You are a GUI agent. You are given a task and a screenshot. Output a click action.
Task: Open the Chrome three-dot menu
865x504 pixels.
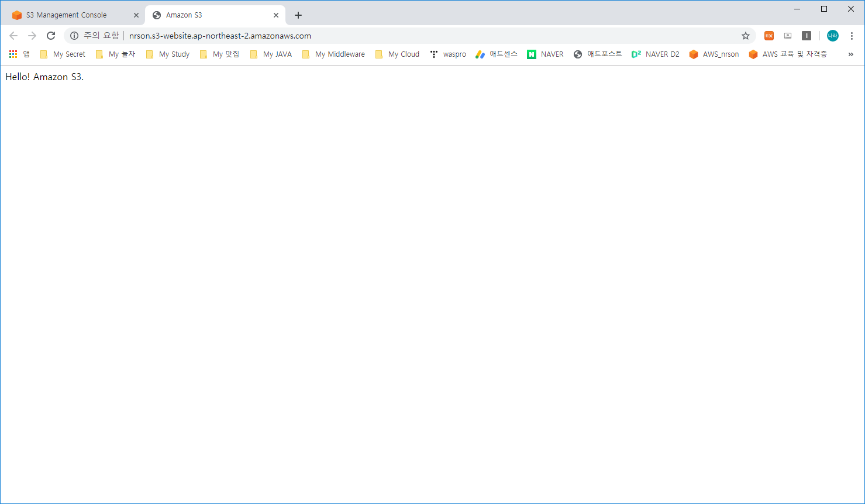(x=852, y=36)
